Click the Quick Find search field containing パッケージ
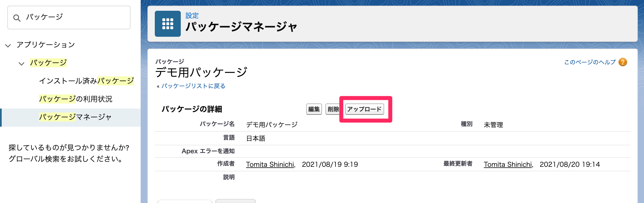Viewport: 644px width, 203px height. 69,18
